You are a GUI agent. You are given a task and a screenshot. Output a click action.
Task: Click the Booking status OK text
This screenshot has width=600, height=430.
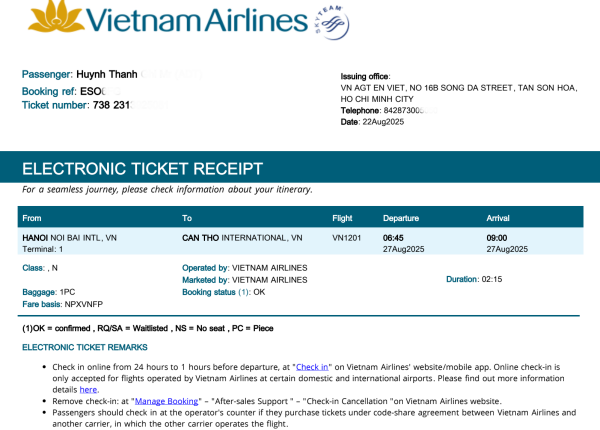pyautogui.click(x=259, y=292)
